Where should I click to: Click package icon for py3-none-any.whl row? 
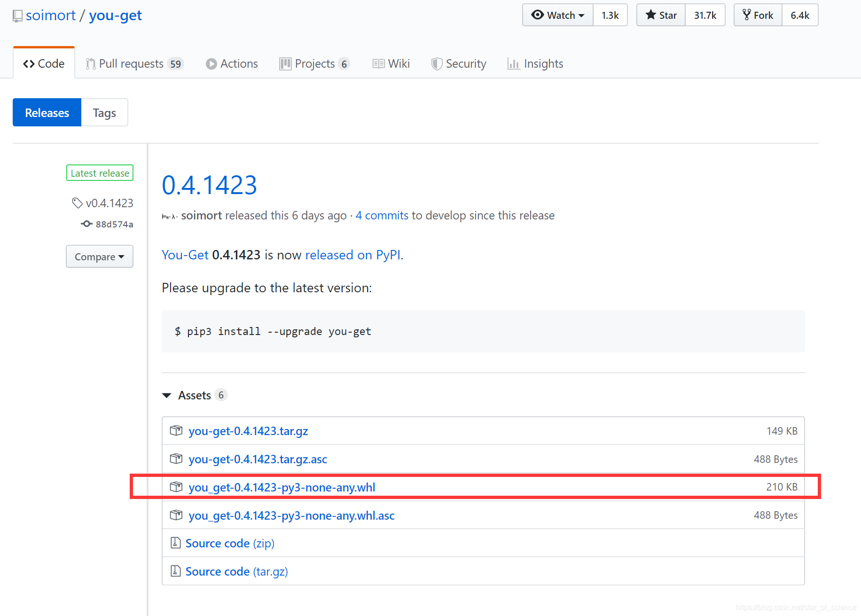176,487
